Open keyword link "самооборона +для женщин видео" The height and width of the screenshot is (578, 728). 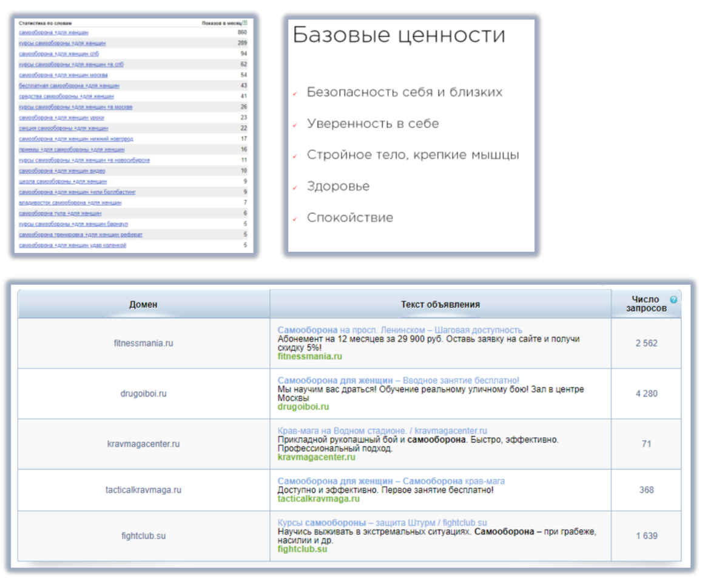coord(62,171)
